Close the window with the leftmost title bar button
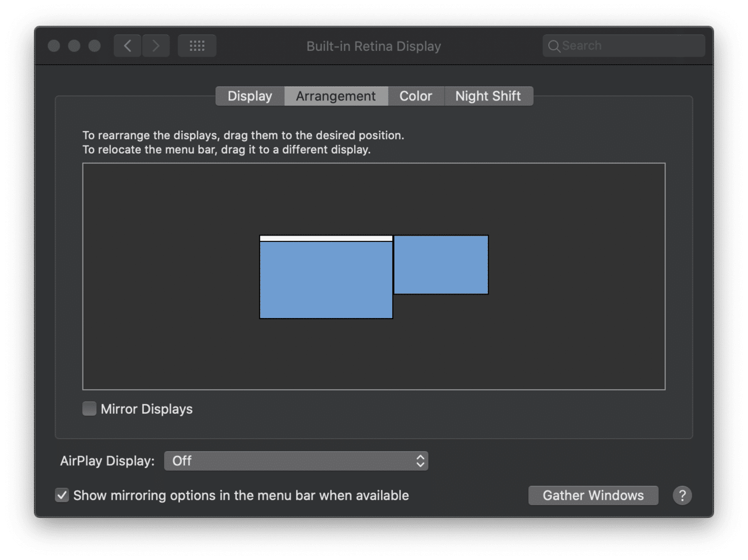Screen dimensions: 748x560 (54, 46)
